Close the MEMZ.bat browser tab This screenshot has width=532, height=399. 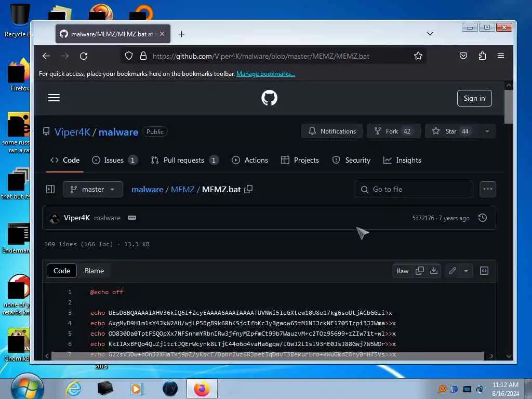162,34
